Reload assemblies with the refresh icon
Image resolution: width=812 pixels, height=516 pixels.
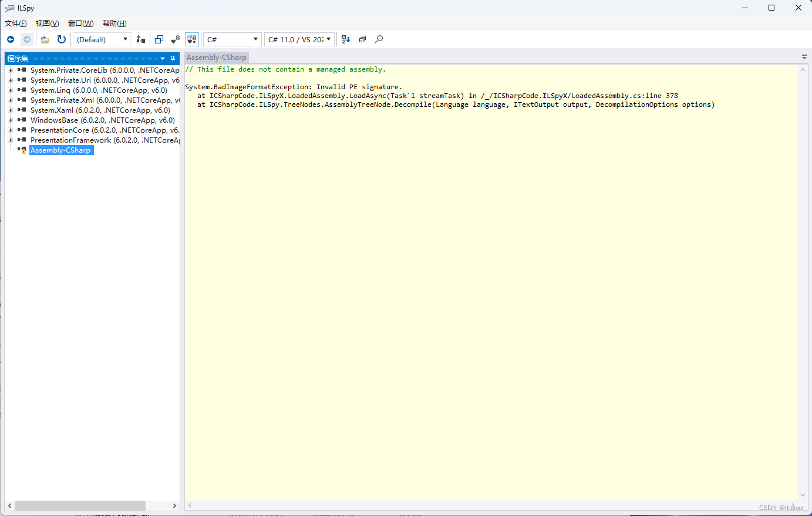click(62, 39)
